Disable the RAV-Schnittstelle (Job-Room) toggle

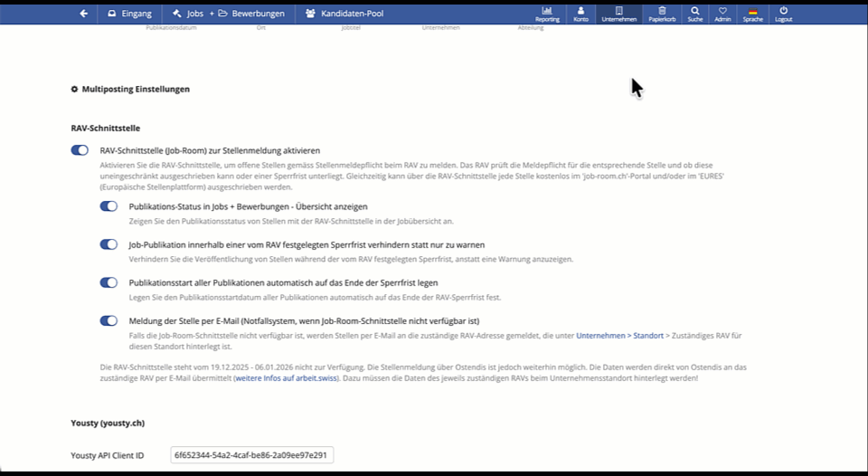pyautogui.click(x=80, y=150)
